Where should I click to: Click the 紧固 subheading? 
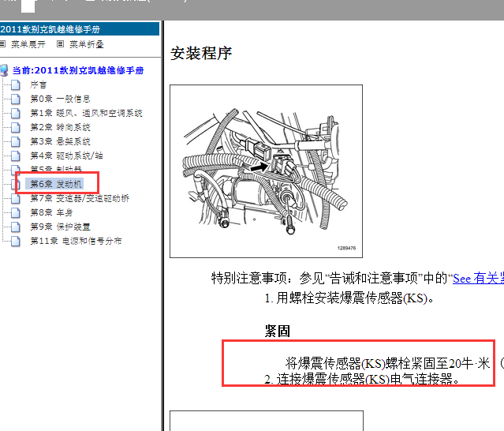(278, 332)
